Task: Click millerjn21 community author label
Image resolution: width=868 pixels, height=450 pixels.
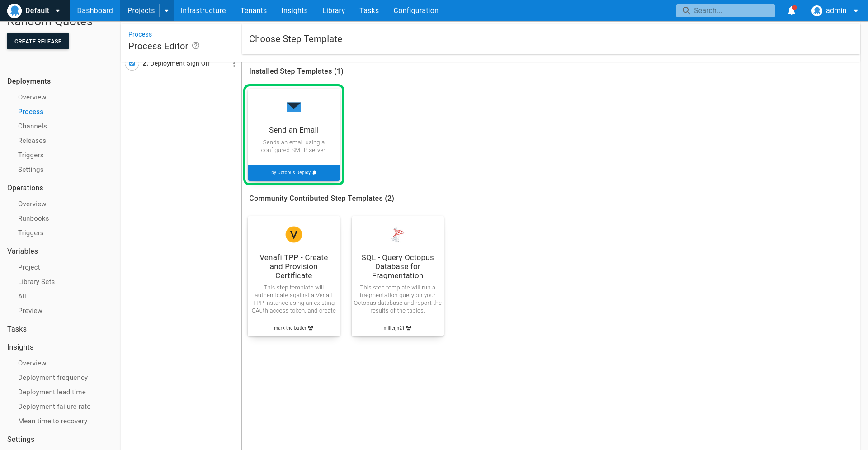Action: click(x=398, y=328)
